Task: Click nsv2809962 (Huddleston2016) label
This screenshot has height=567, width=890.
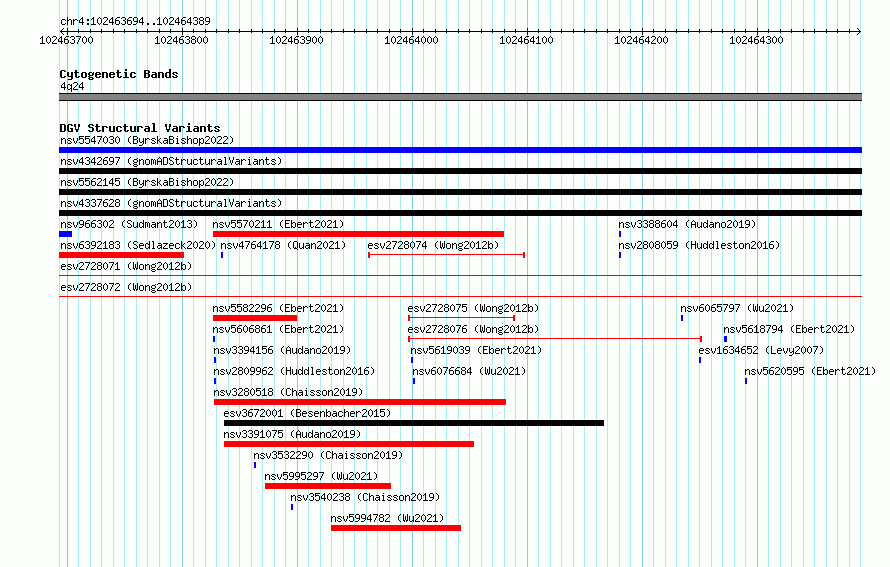Action: click(294, 371)
